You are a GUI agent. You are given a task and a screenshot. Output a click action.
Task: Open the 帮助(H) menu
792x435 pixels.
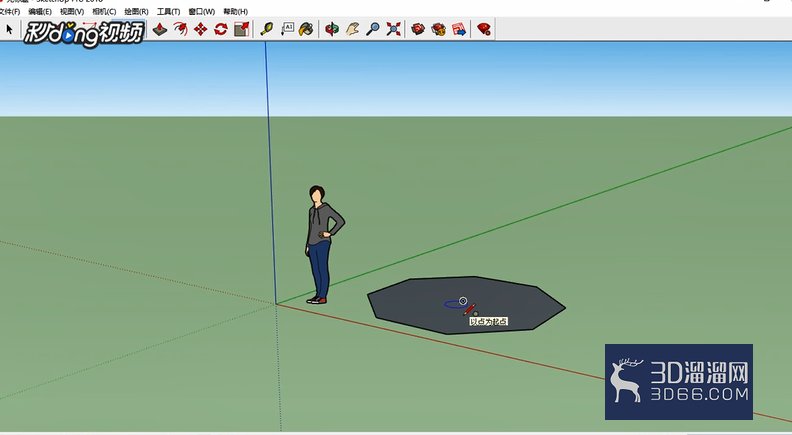pos(235,11)
